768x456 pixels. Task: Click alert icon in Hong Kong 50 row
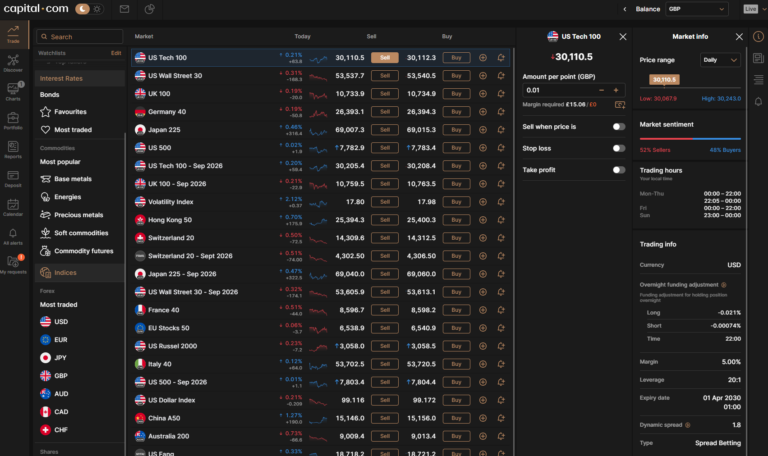[x=501, y=220]
